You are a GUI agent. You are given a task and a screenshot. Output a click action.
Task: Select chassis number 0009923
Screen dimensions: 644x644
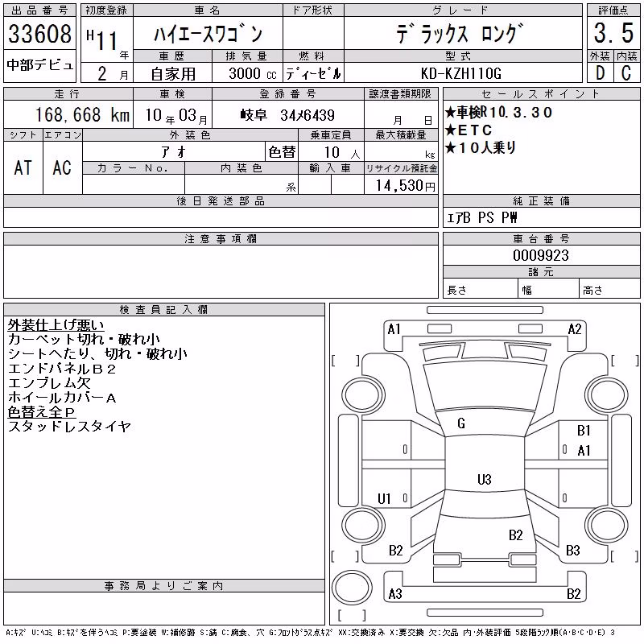click(x=541, y=255)
